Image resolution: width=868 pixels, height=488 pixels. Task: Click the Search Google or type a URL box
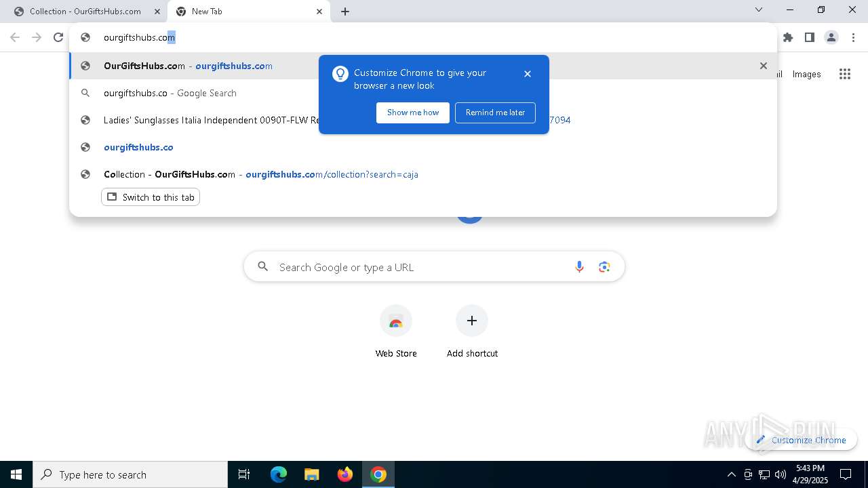pos(434,267)
